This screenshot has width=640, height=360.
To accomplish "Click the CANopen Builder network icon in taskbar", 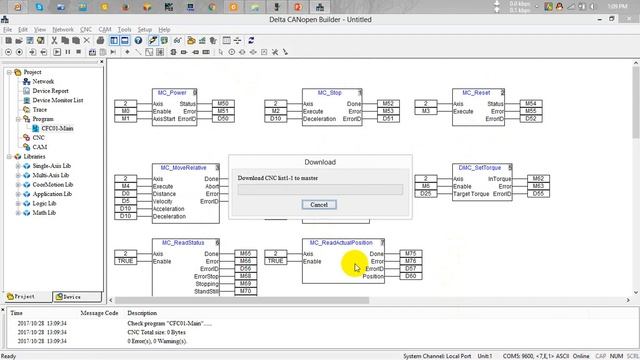I will click(x=320, y=7).
